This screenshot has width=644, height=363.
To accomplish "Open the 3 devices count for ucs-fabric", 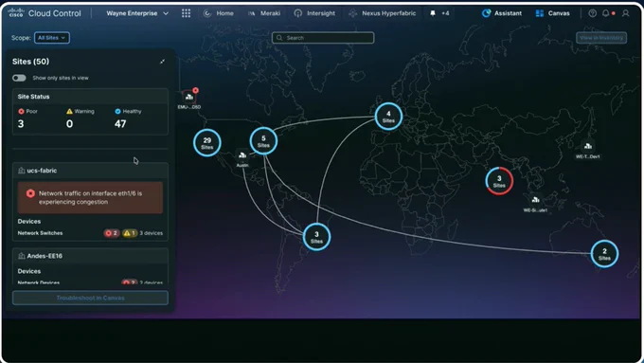I will coord(152,233).
